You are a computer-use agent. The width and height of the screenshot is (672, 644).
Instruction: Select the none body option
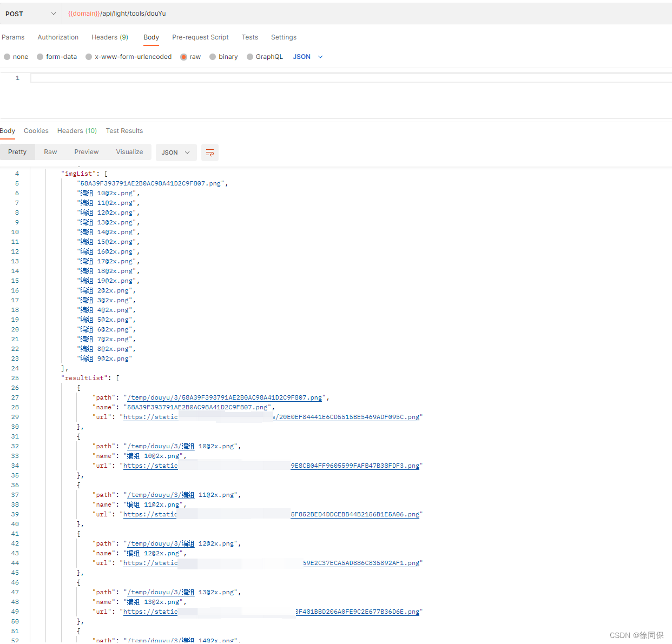point(16,56)
